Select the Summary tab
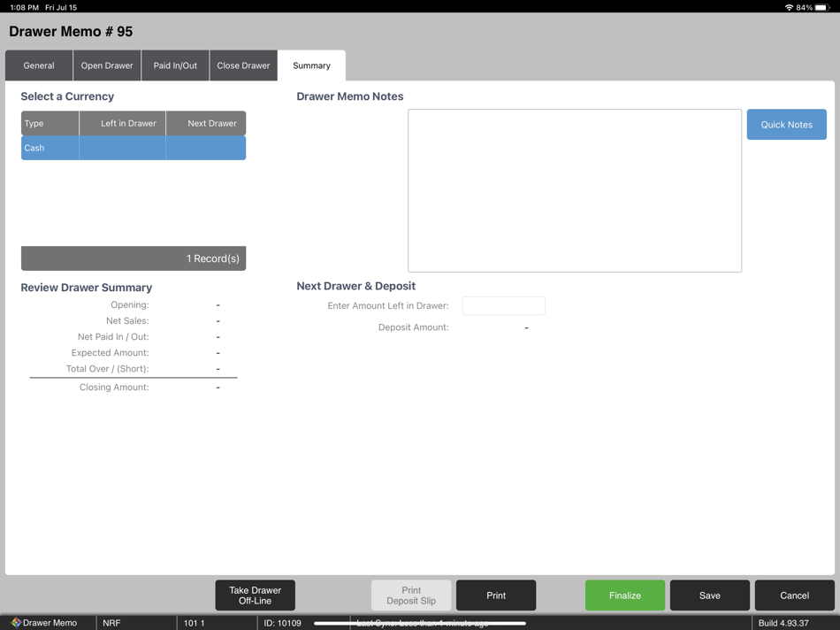Image resolution: width=840 pixels, height=630 pixels. tap(311, 65)
